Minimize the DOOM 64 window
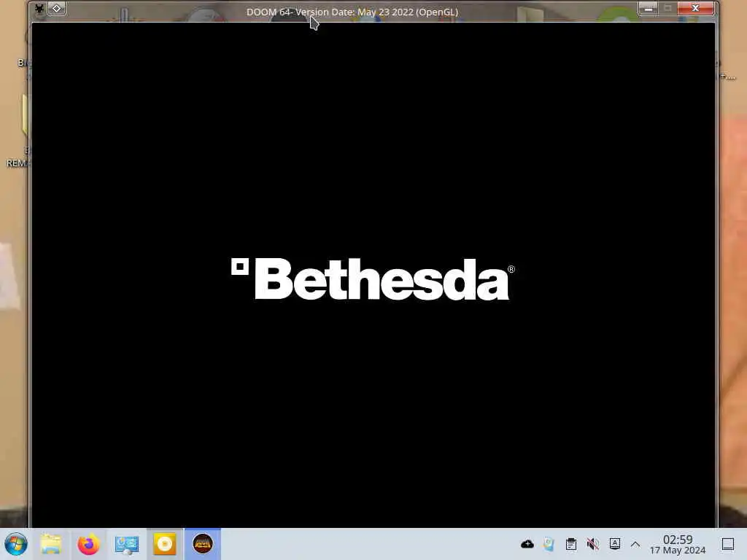 coord(648,8)
